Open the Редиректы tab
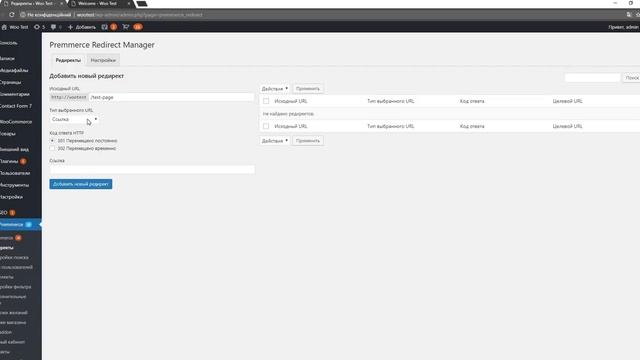Viewport: 640px width, 360px height. 68,60
